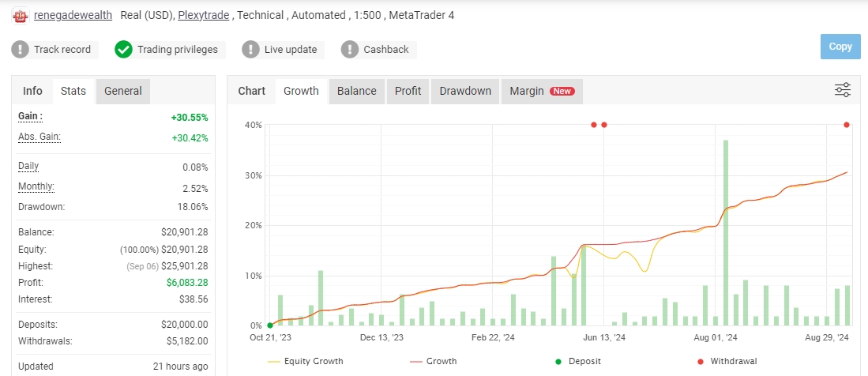
Task: Click the green deposit dot on chart
Action: pos(269,325)
